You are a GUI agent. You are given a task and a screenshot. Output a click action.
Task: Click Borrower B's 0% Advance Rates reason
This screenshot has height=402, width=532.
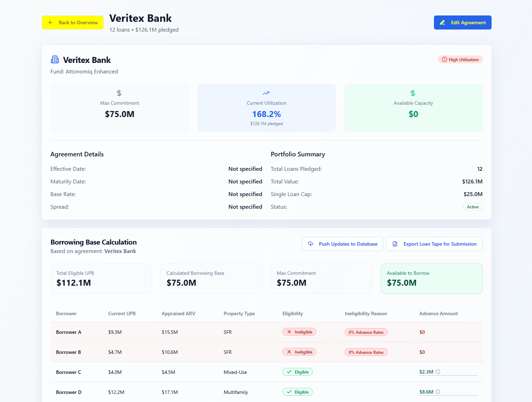[366, 352]
